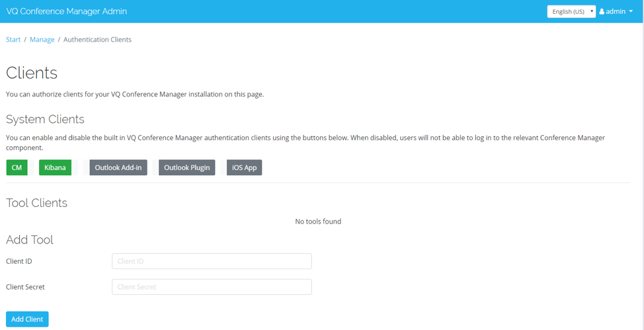Viewport: 644px width, 330px height.
Task: Click the admin user icon
Action: [x=602, y=11]
